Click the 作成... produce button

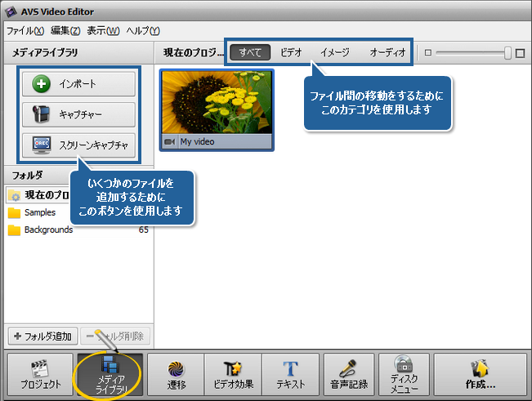(x=480, y=374)
